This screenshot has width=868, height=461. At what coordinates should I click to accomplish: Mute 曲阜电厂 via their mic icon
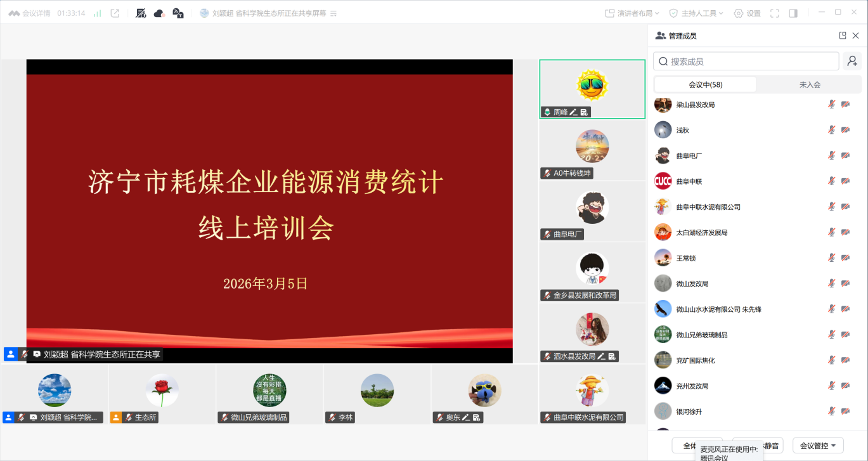pyautogui.click(x=831, y=155)
